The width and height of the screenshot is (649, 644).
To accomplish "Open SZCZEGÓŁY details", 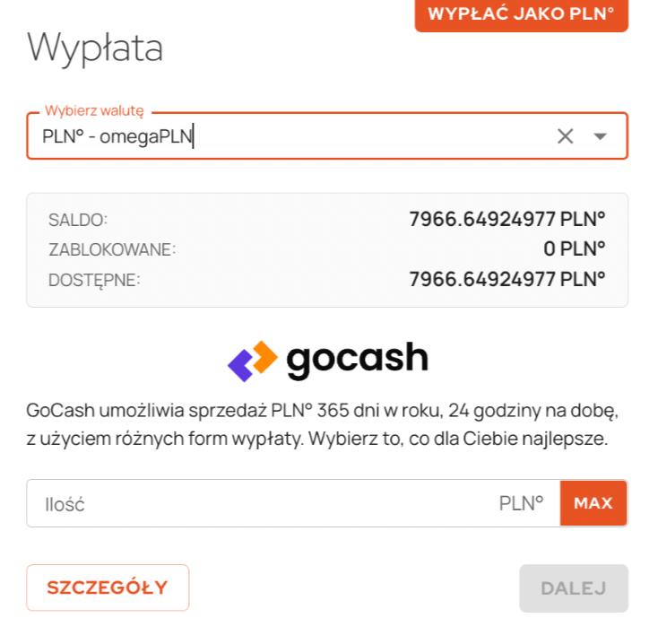I will 108,587.
